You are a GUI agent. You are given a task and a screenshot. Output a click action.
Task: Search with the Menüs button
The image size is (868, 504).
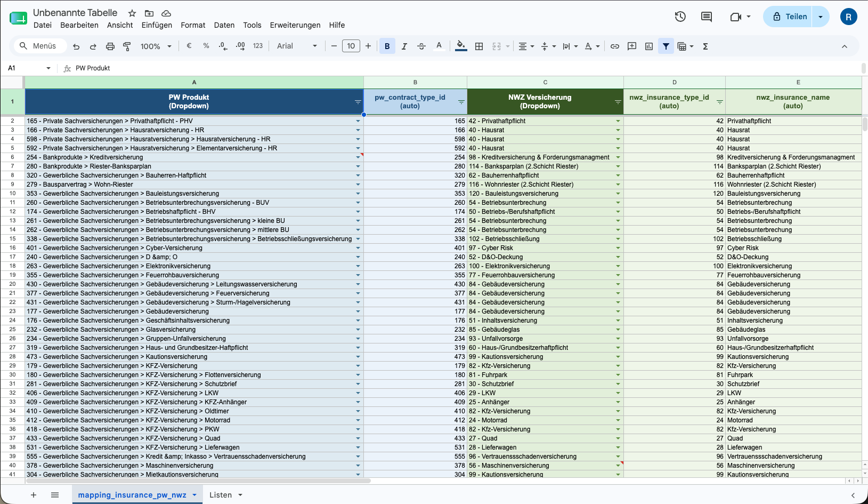coord(38,46)
